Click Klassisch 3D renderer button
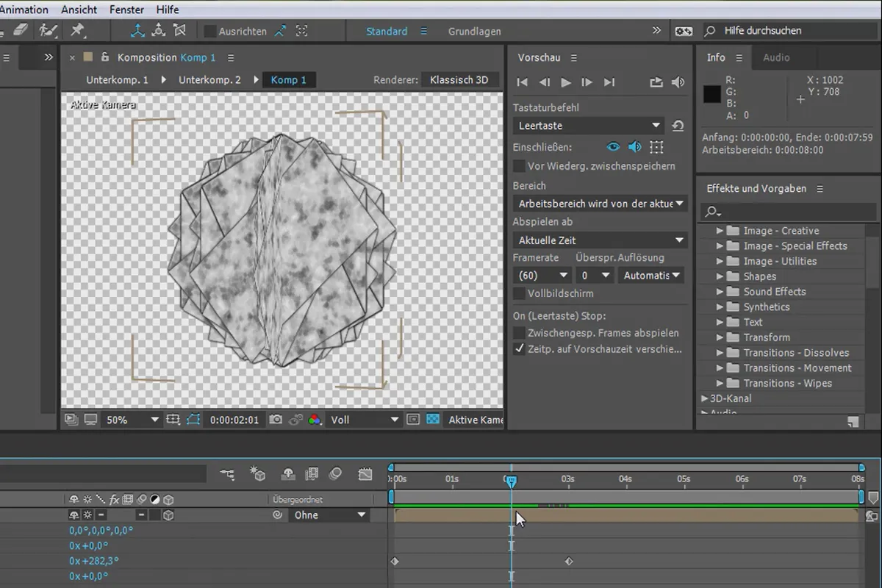Screen dimensions: 882x588 click(x=459, y=79)
